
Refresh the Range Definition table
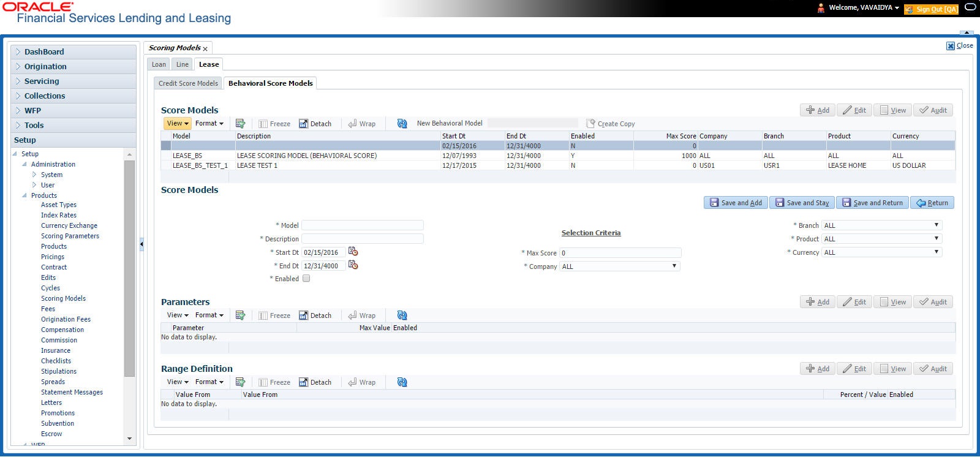click(x=402, y=382)
